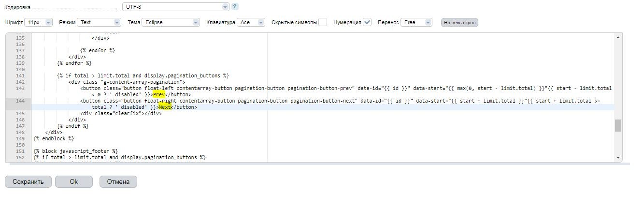Viewport: 644px width, 210px height.
Task: Click the Отмена cancel button
Action: point(118,182)
